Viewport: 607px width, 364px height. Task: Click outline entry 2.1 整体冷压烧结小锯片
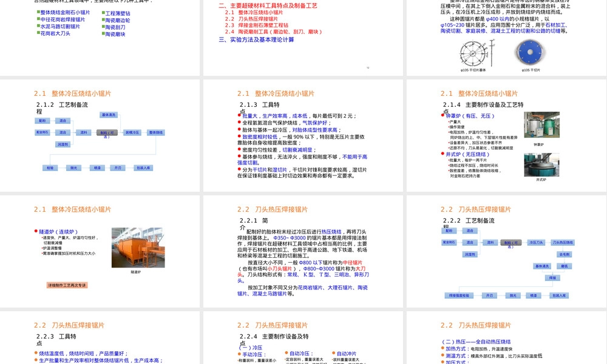tap(254, 12)
